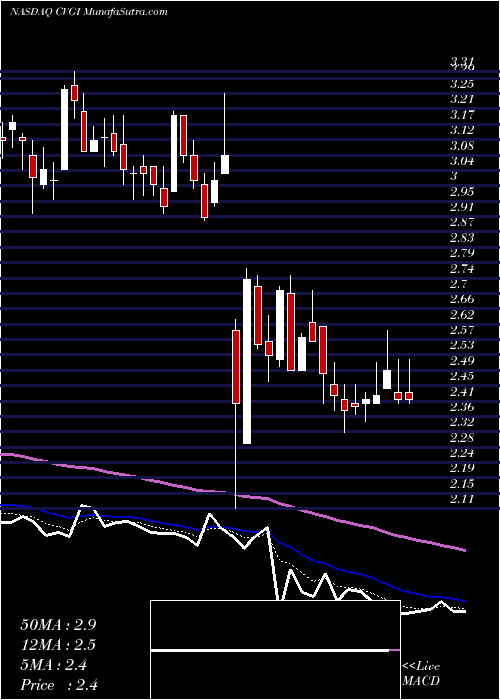Image resolution: width=500 pixels, height=700 pixels.
Task: Click the 2.49 price axis label
Action: [x=462, y=361]
